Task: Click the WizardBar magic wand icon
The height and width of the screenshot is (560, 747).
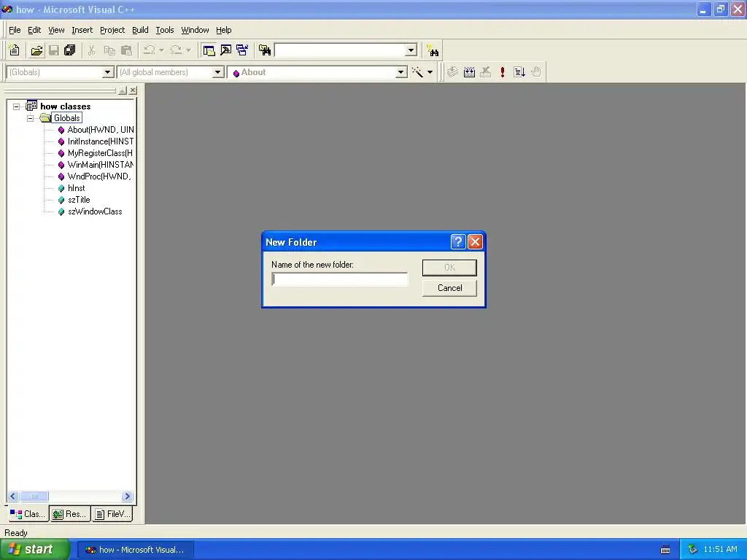Action: click(417, 72)
